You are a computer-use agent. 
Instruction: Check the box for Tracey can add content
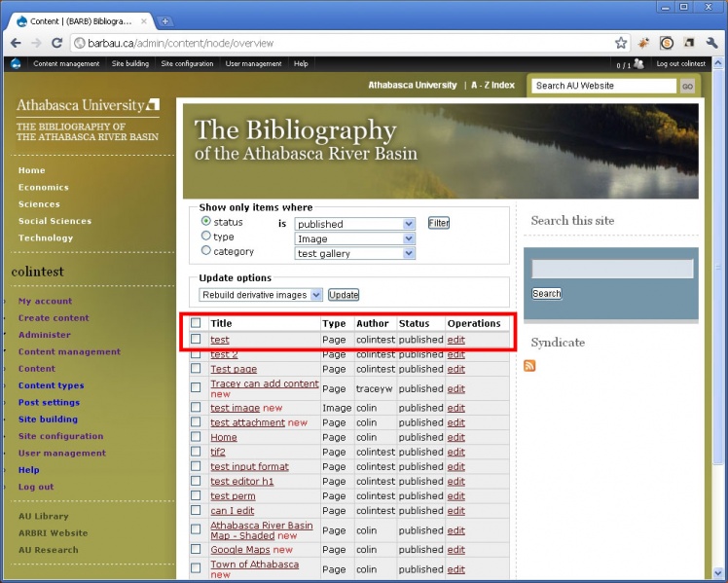(196, 387)
